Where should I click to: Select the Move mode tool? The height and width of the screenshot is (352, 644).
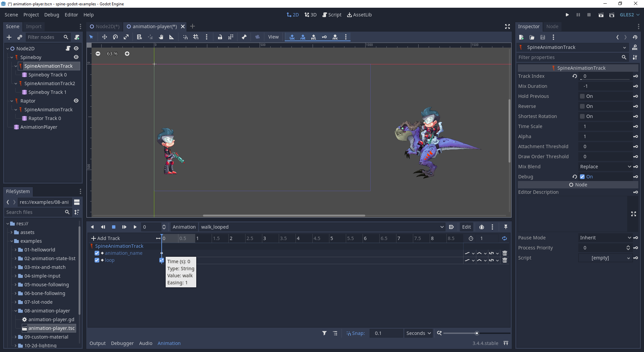[104, 37]
